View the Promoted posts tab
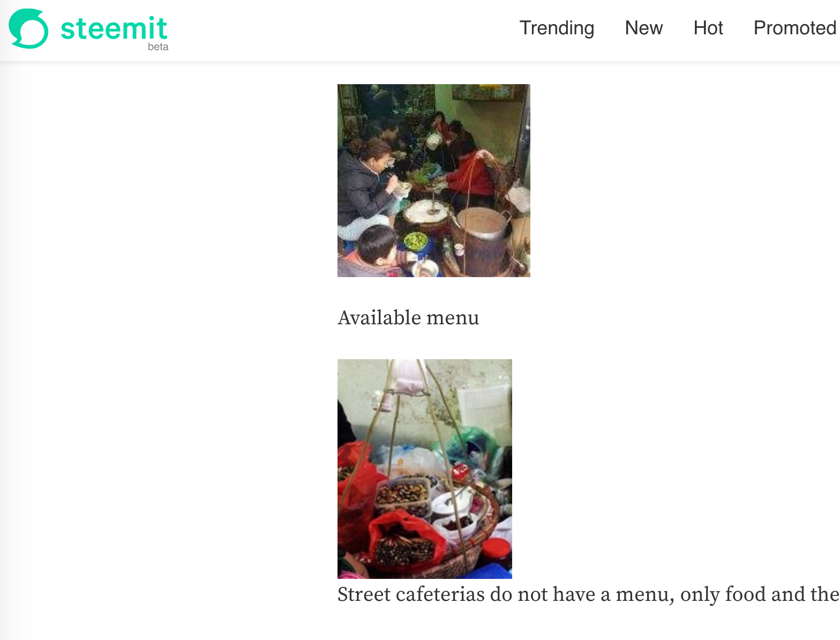840x640 pixels. tap(795, 28)
